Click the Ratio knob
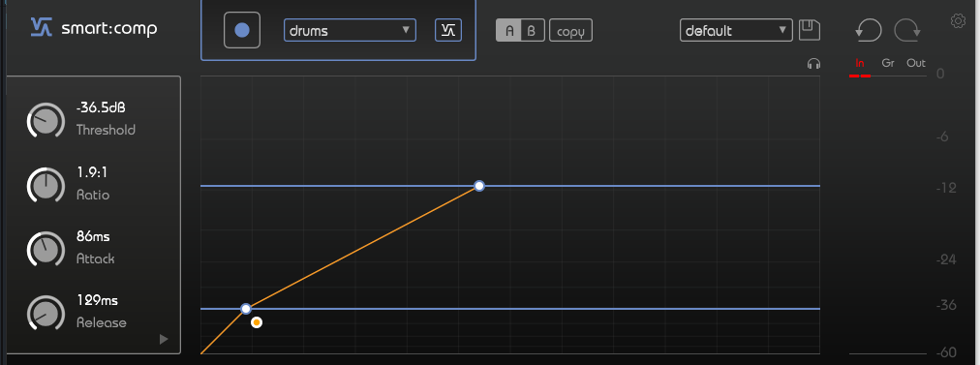 tap(46, 186)
